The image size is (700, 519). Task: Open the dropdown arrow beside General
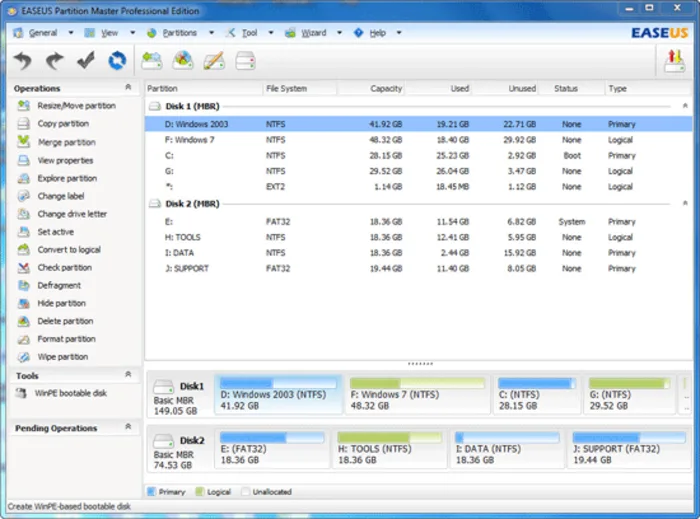(x=71, y=33)
